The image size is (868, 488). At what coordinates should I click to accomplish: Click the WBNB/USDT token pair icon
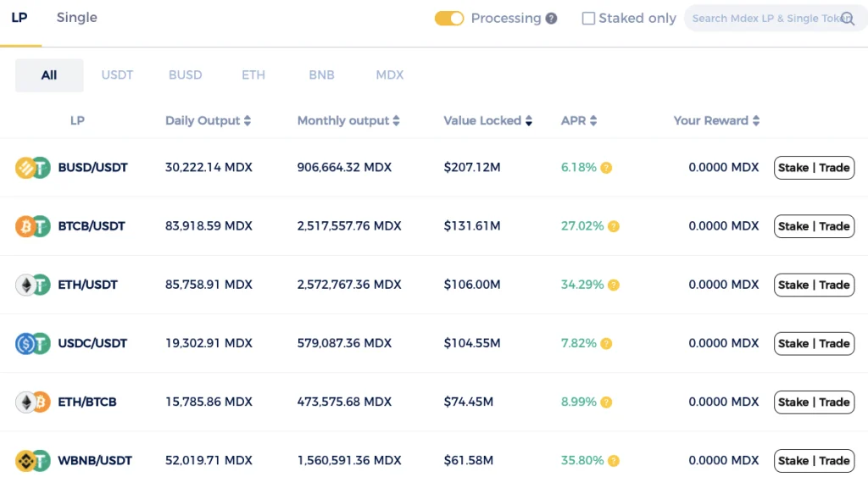tap(33, 461)
